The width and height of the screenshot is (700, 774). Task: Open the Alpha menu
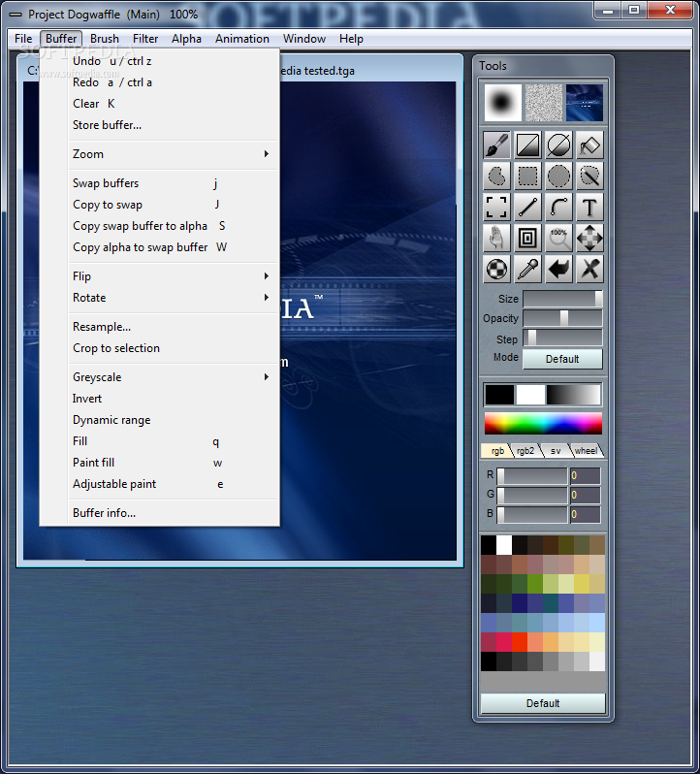tap(186, 39)
